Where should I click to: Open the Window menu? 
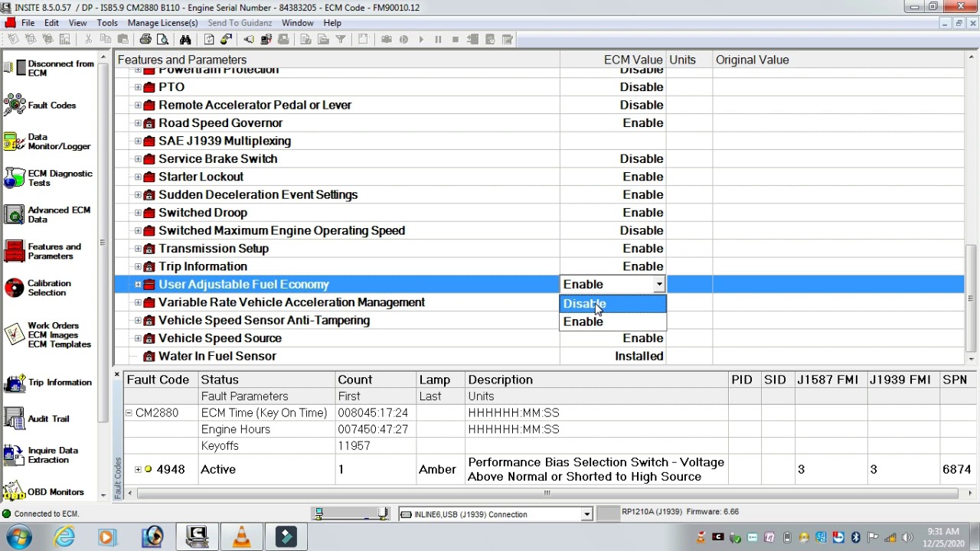[x=297, y=23]
